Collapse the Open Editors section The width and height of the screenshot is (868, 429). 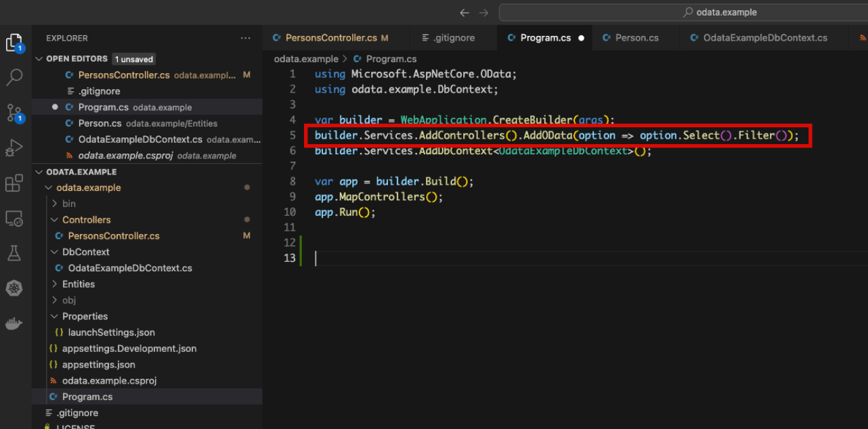click(x=39, y=59)
